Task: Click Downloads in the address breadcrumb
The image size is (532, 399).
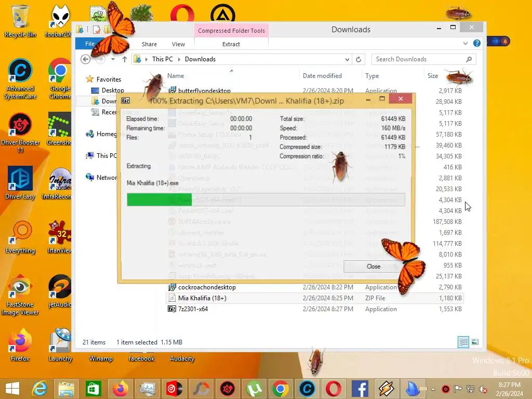Action: click(200, 59)
